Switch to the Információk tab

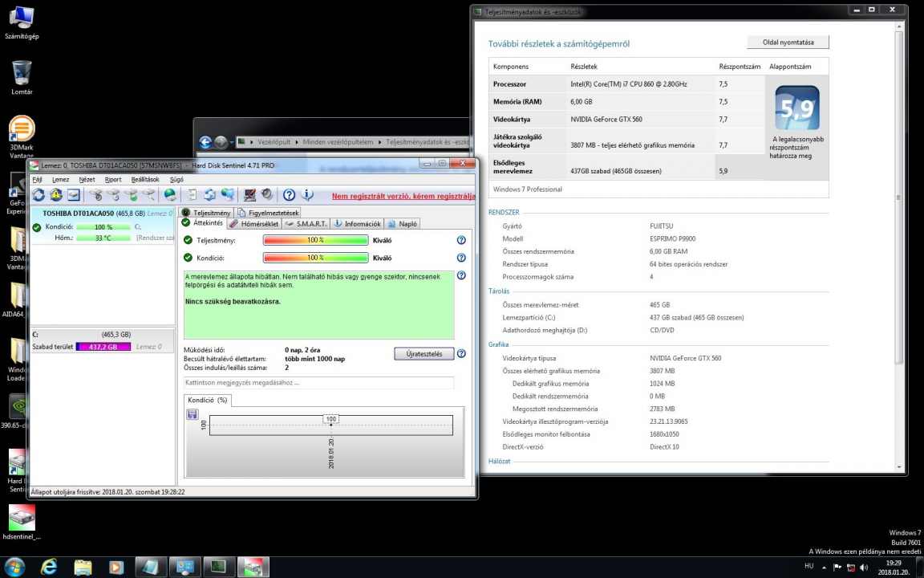pos(357,223)
